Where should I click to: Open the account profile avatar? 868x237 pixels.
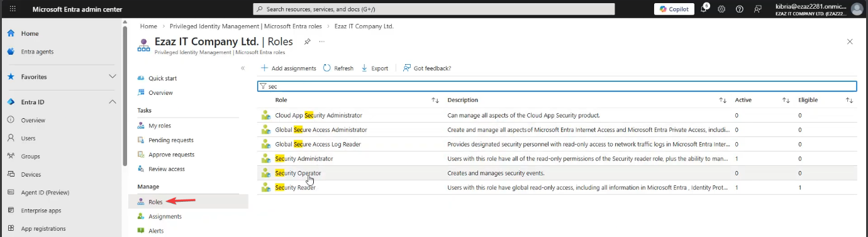coord(857,9)
